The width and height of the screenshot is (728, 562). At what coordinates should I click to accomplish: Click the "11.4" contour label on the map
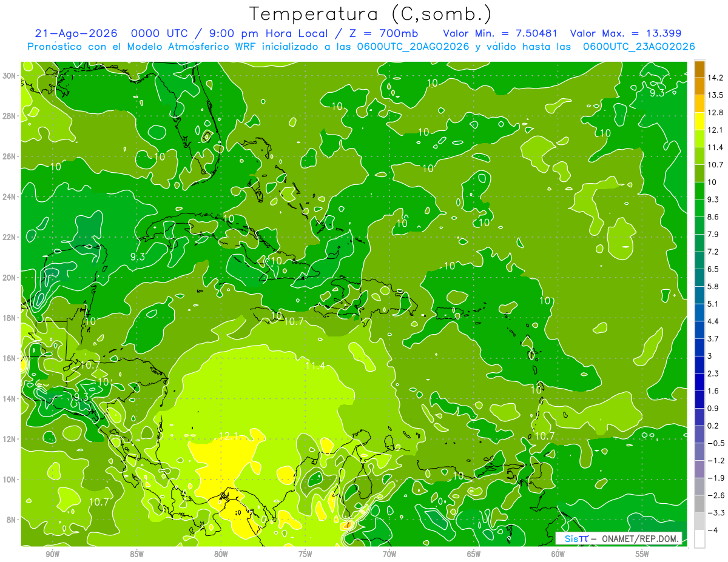tap(315, 366)
